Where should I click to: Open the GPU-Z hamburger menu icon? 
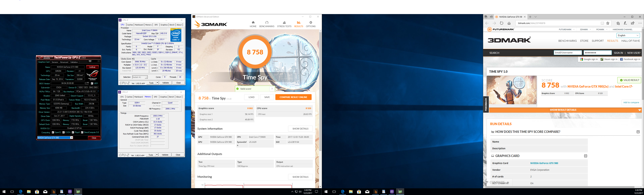[x=98, y=61]
